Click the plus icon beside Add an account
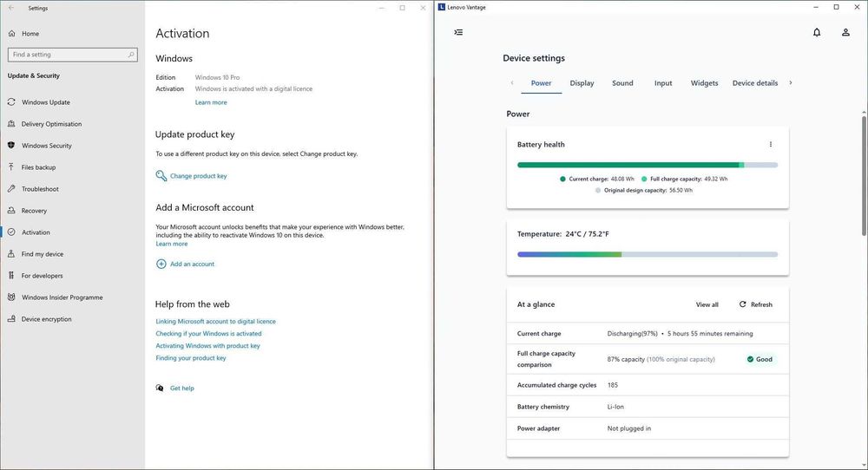 161,264
